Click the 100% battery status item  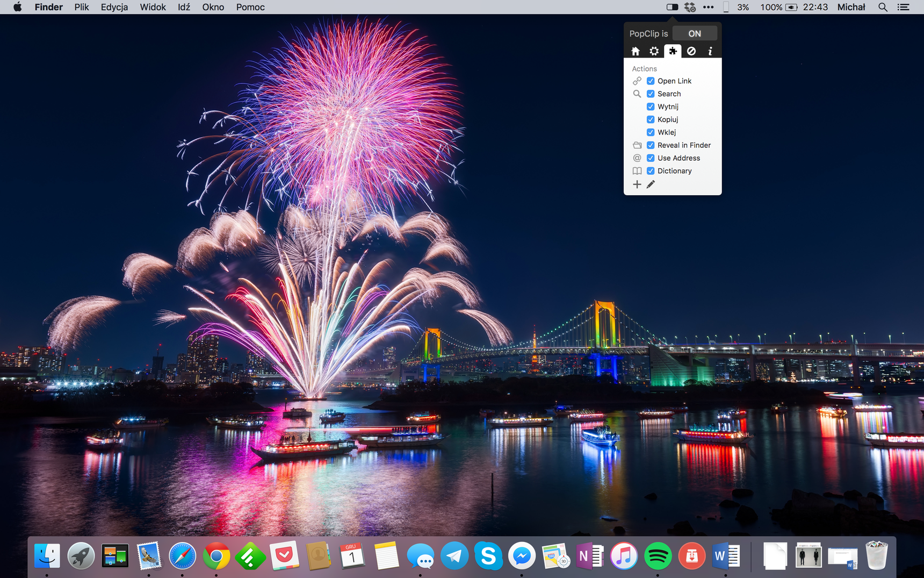[778, 7]
